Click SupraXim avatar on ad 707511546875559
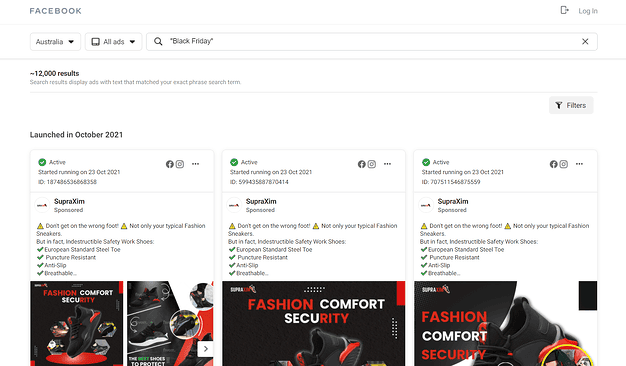This screenshot has width=626, height=366. click(426, 205)
